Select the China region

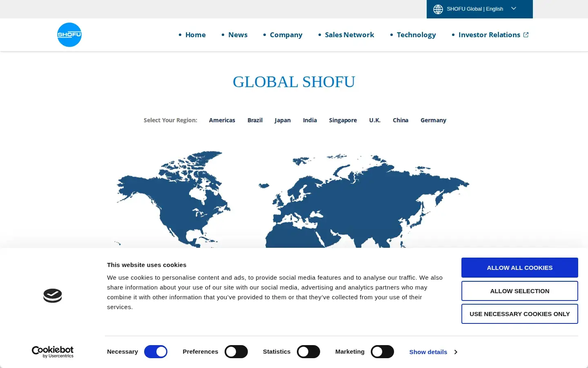coord(401,120)
